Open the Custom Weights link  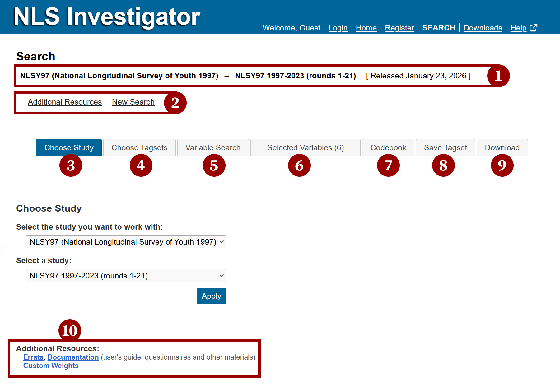coord(51,366)
